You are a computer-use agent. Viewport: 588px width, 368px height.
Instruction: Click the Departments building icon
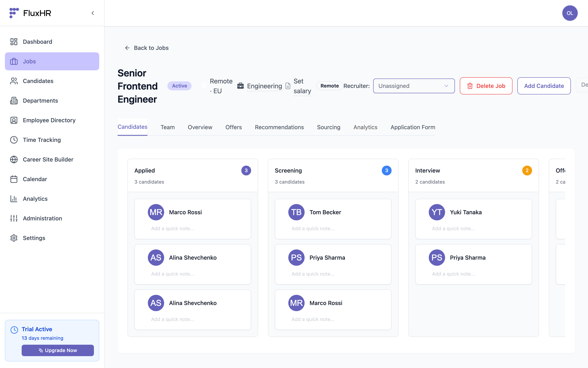[14, 101]
